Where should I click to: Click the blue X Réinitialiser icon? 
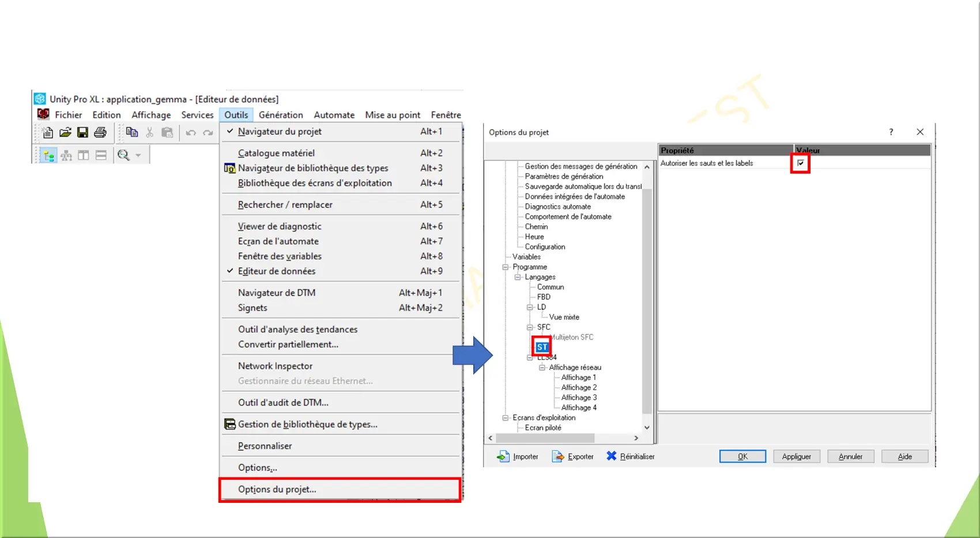click(611, 456)
